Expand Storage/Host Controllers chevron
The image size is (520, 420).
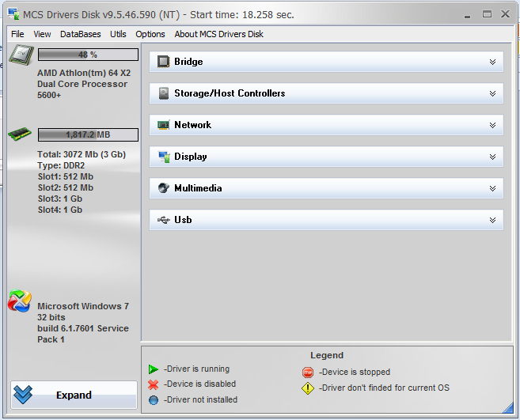pyautogui.click(x=492, y=93)
